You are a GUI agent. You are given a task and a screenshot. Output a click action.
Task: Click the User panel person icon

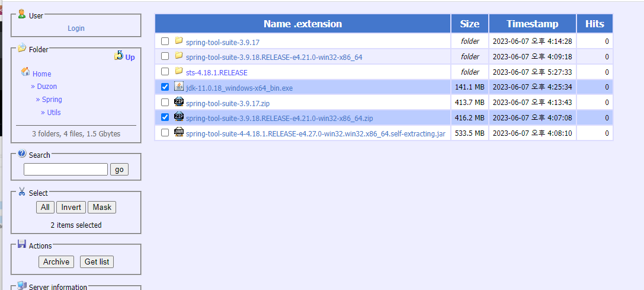coord(22,14)
